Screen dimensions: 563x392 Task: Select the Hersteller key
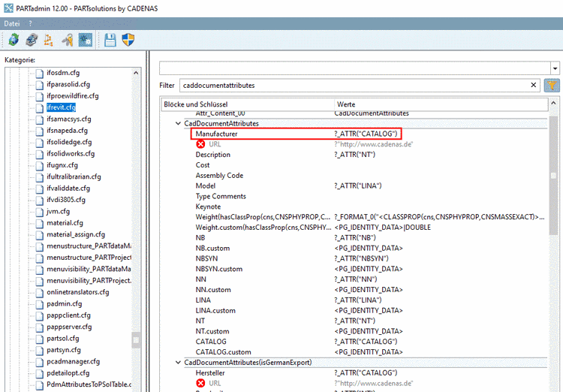210,372
